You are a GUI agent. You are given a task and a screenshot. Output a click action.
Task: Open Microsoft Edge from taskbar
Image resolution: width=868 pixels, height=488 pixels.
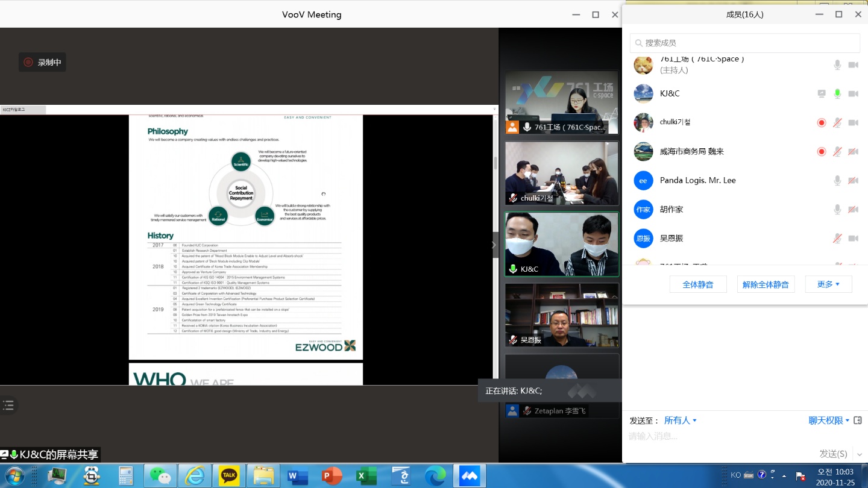(x=435, y=476)
